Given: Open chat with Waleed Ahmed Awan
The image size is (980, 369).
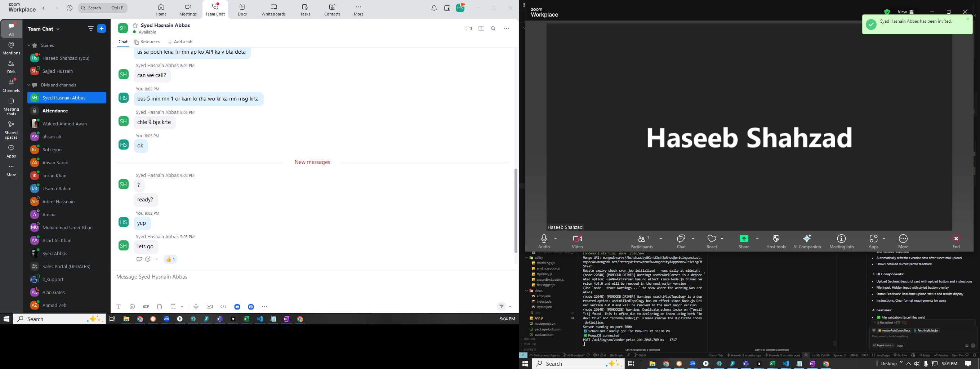Looking at the screenshot, I should [x=67, y=124].
